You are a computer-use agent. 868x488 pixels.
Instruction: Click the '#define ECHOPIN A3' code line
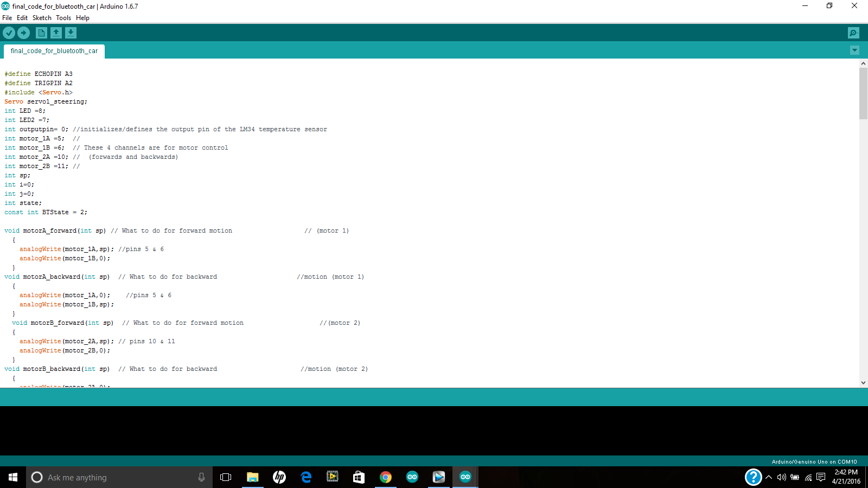click(39, 74)
